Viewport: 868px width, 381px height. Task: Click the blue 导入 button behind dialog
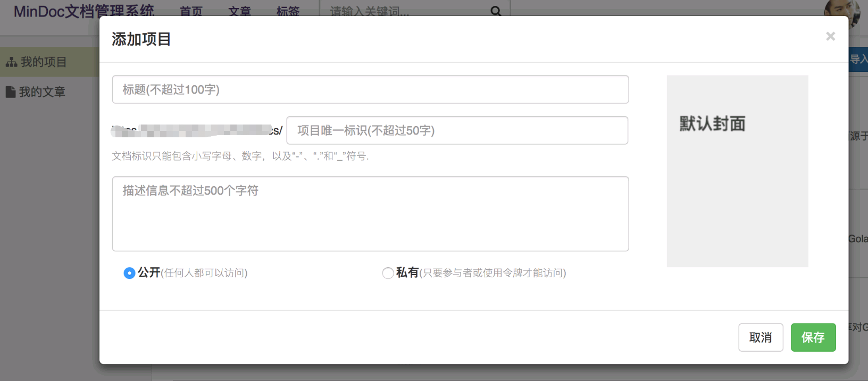click(x=858, y=59)
